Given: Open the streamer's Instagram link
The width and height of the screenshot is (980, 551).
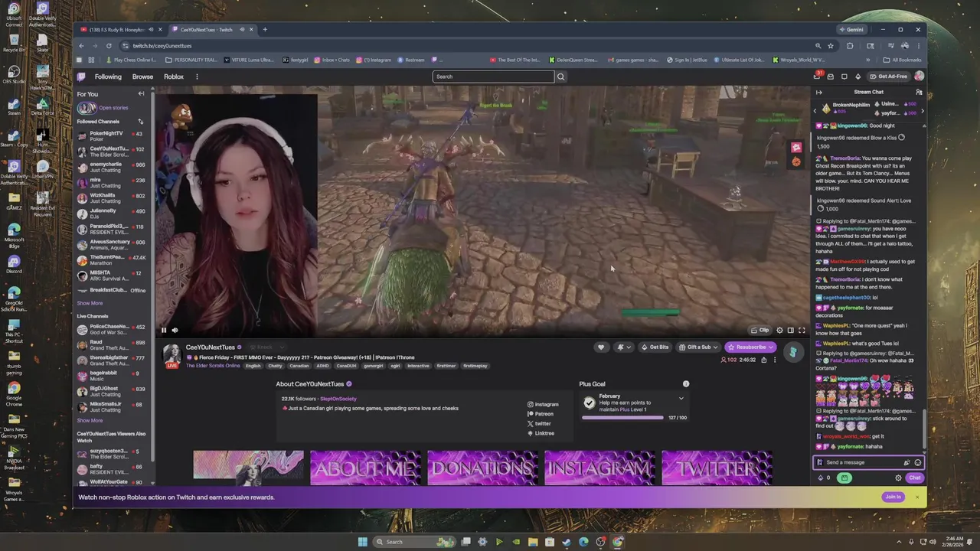Looking at the screenshot, I should click(543, 404).
